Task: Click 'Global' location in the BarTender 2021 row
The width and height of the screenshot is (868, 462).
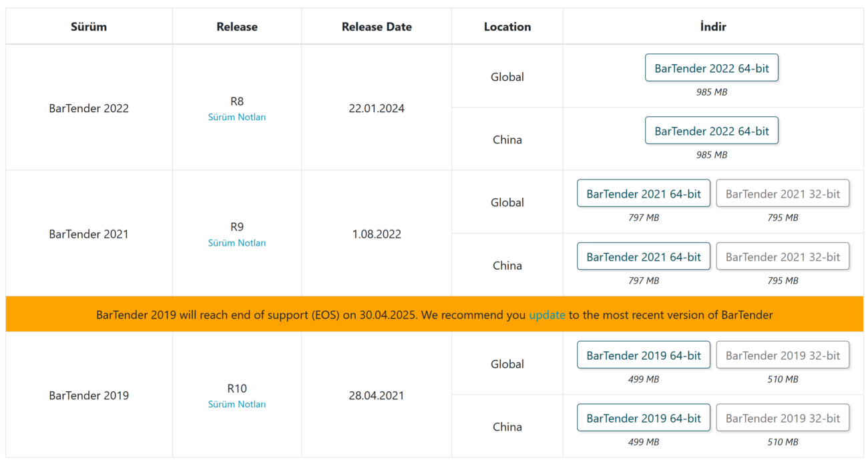Action: 507,202
